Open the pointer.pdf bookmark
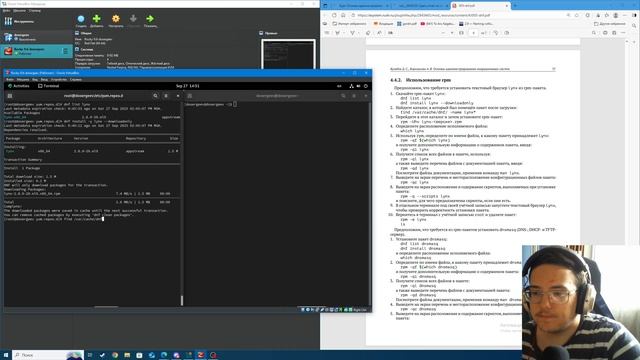This screenshot has height=360, width=640. [x=407, y=24]
